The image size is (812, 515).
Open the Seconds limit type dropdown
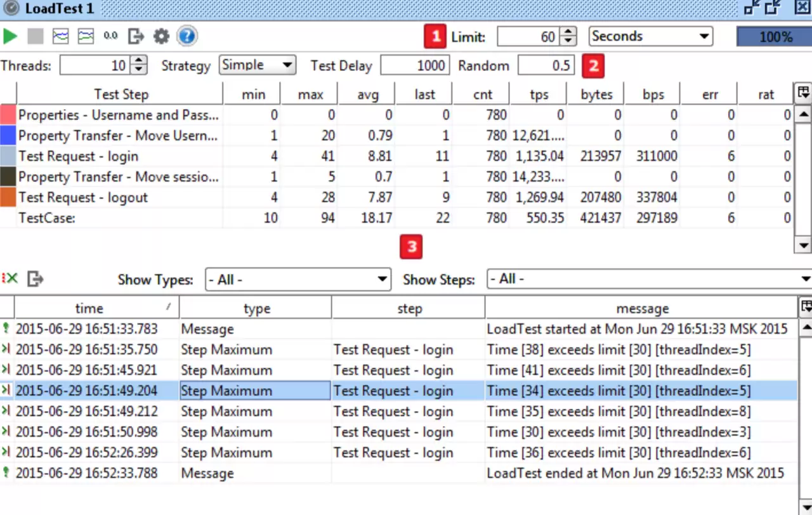tap(650, 36)
